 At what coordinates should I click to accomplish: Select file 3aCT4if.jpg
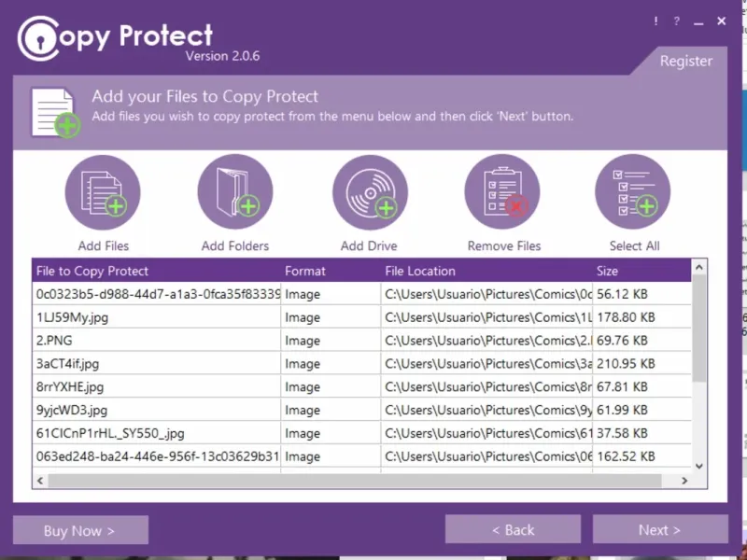point(361,364)
